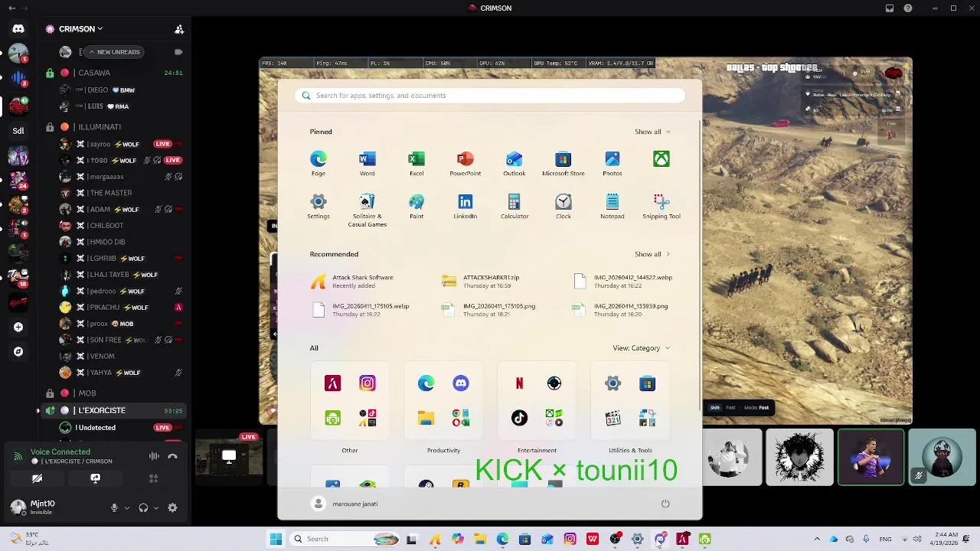The width and height of the screenshot is (980, 551).
Task: Open Photos from pinned apps
Action: pos(612,163)
